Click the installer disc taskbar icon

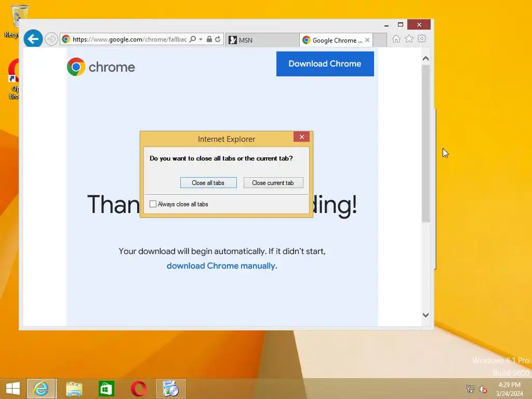[x=170, y=389]
